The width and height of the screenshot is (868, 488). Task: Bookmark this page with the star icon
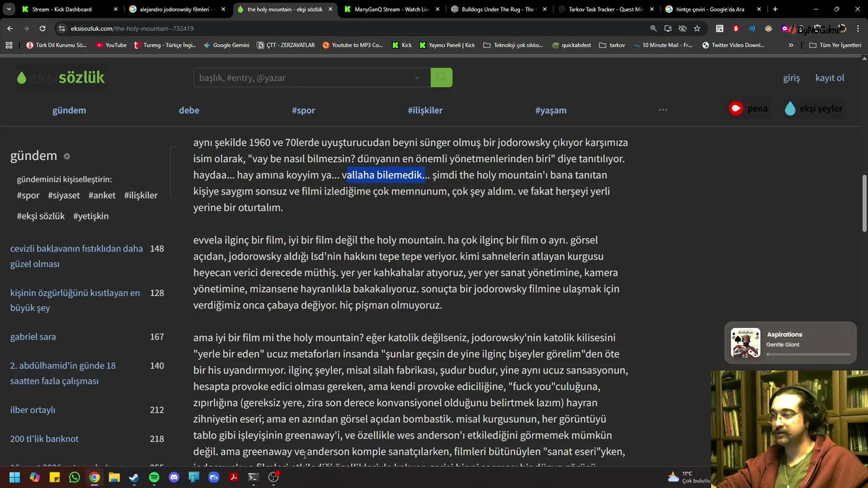[x=696, y=28]
